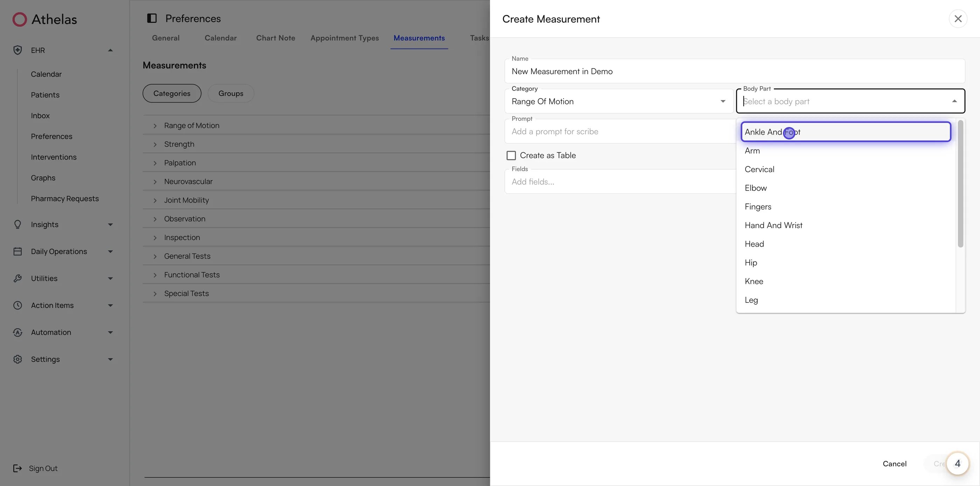This screenshot has width=980, height=486.
Task: Click the Action Items clock icon
Action: [17, 305]
